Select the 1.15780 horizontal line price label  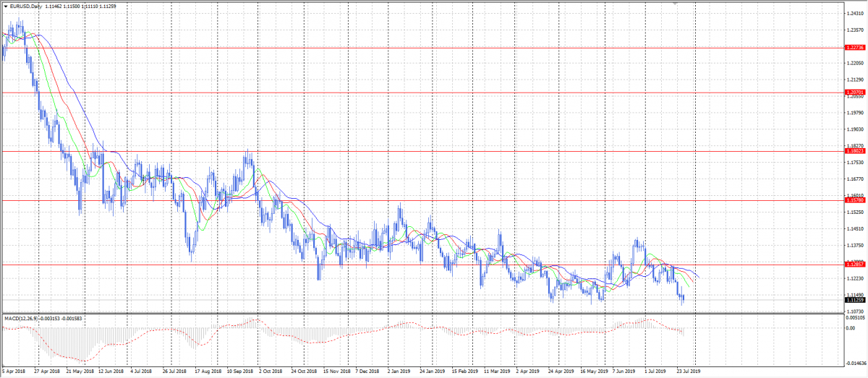pyautogui.click(x=855, y=200)
